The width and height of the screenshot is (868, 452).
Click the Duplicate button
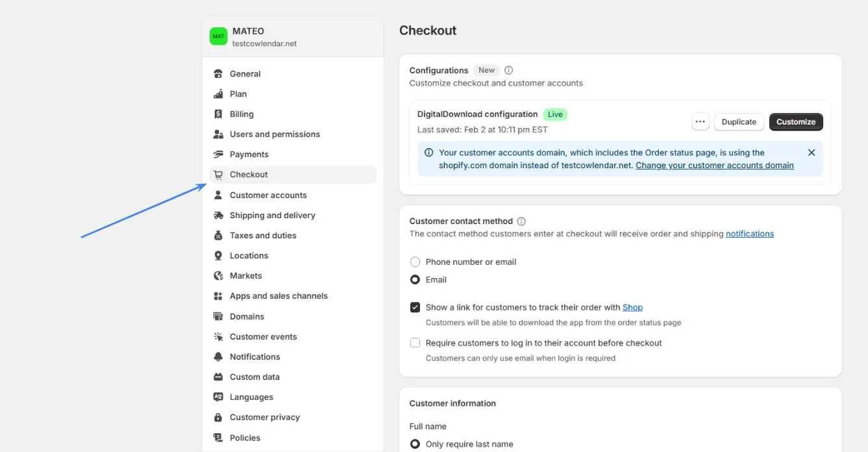coord(739,121)
